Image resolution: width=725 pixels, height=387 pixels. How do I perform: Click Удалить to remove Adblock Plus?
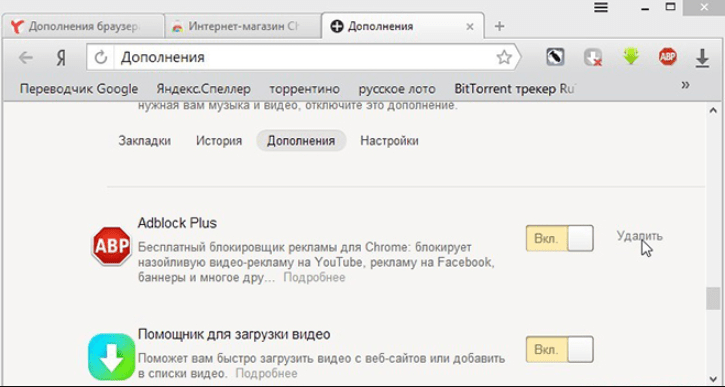(x=639, y=236)
